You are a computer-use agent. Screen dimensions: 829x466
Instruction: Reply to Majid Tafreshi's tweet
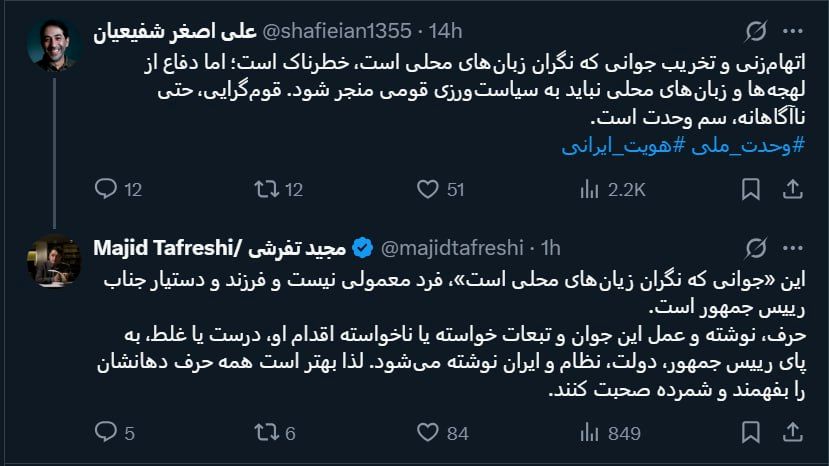[x=105, y=432]
